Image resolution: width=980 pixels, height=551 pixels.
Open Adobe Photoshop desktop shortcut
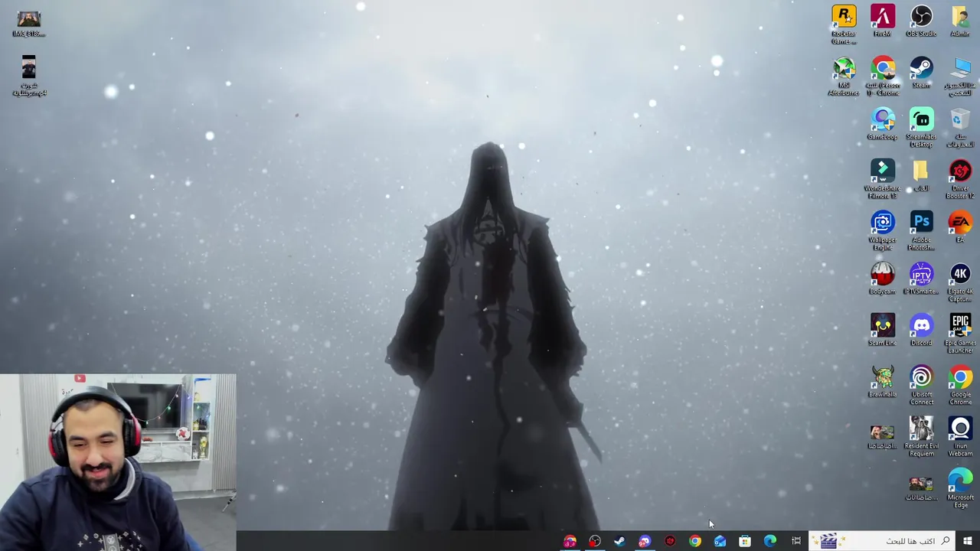click(x=921, y=230)
